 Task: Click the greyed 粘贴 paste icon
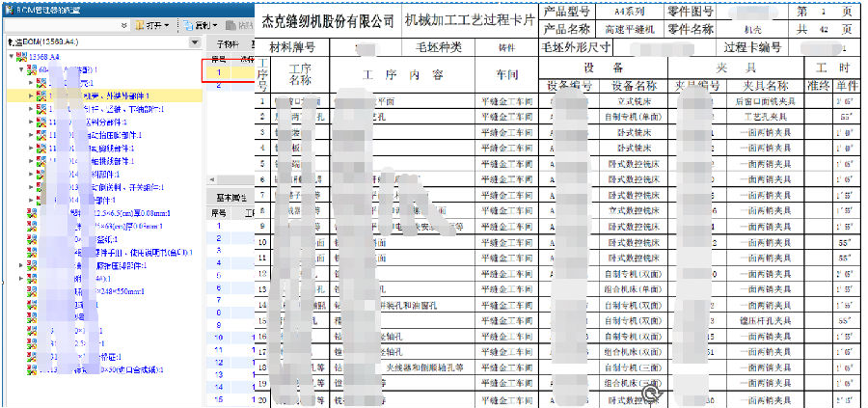[x=231, y=25]
